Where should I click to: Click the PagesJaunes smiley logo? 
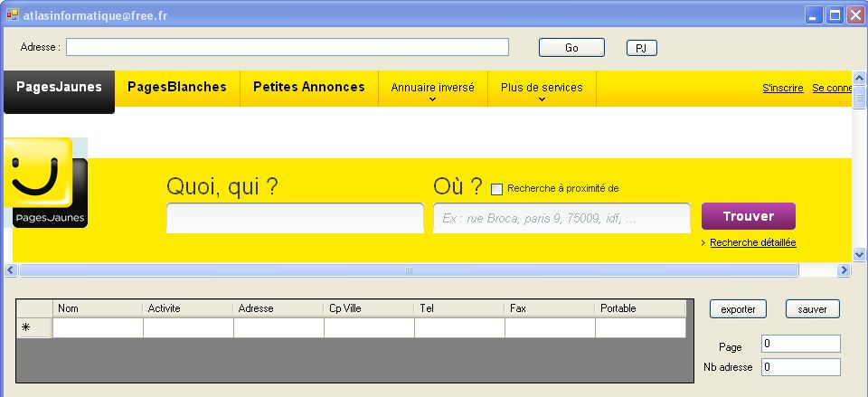point(45,183)
